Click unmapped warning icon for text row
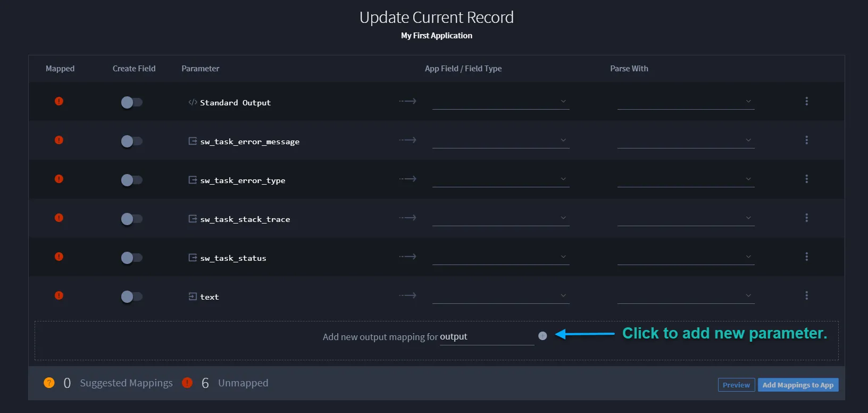The width and height of the screenshot is (868, 413). [x=59, y=295]
